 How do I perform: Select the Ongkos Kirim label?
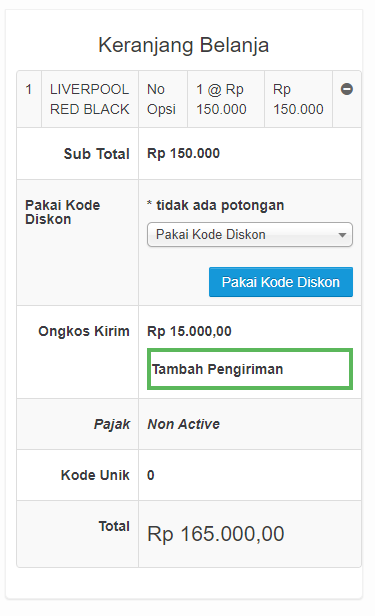[x=84, y=331]
